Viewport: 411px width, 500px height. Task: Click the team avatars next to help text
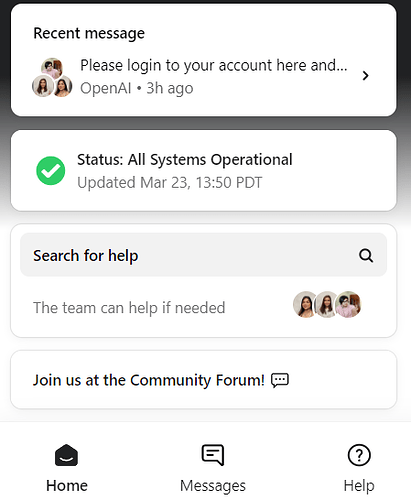click(327, 304)
